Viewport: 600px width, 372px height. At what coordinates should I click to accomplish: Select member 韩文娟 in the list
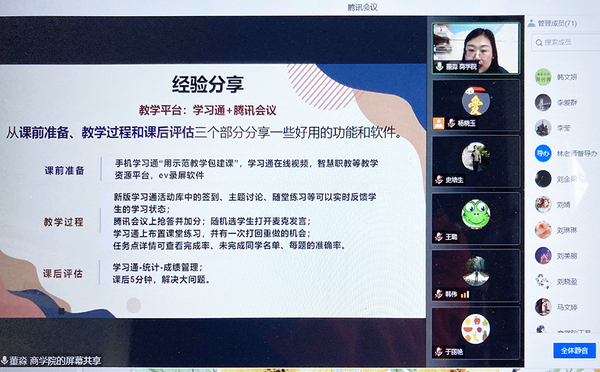[x=566, y=77]
